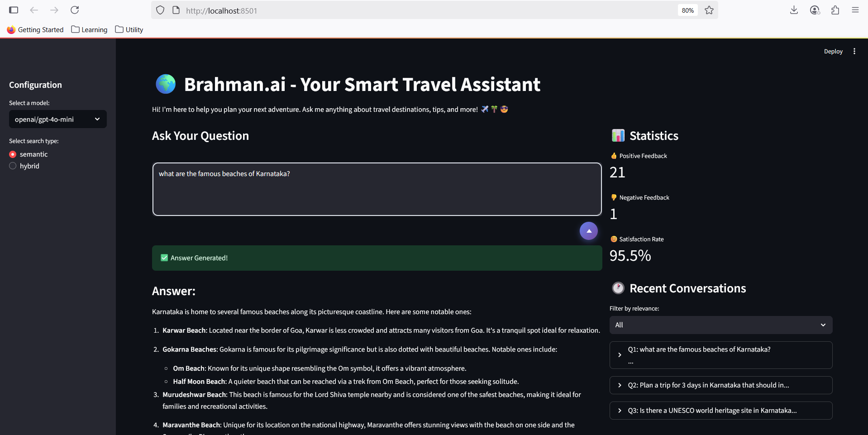Click the tracking protection shield icon
The width and height of the screenshot is (868, 435).
coord(160,10)
